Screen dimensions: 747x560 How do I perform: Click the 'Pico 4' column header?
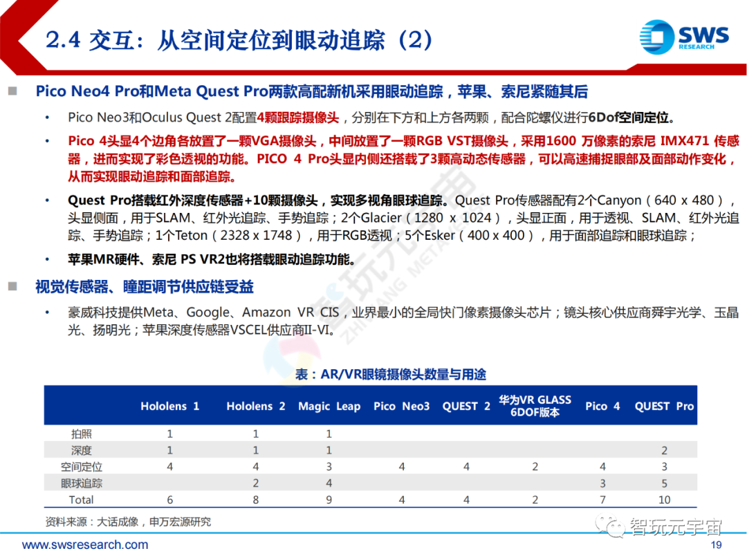pyautogui.click(x=602, y=407)
